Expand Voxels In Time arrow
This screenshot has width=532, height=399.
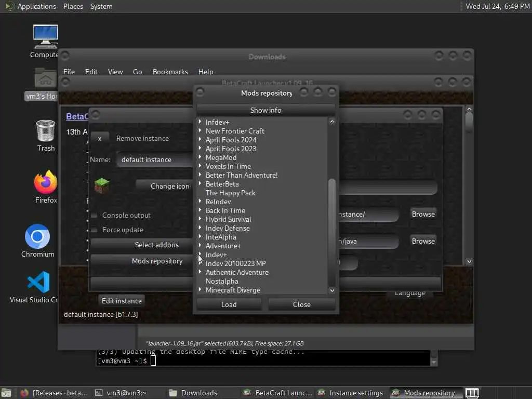[200, 166]
